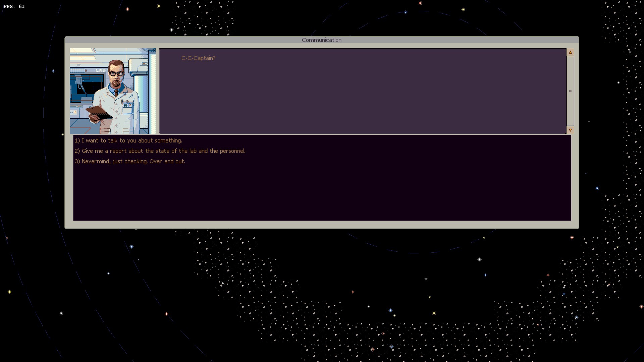
Task: Click the 'C-C-Captain?' dialogue text
Action: (x=199, y=58)
